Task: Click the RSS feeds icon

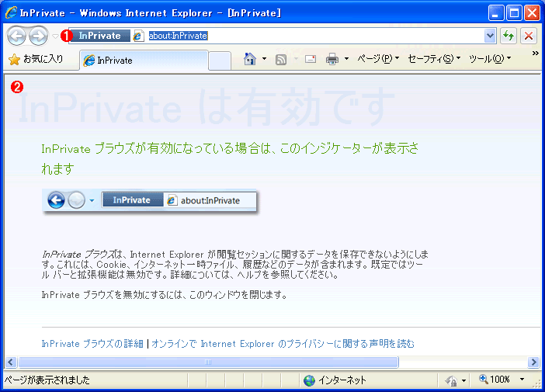Action: 281,60
